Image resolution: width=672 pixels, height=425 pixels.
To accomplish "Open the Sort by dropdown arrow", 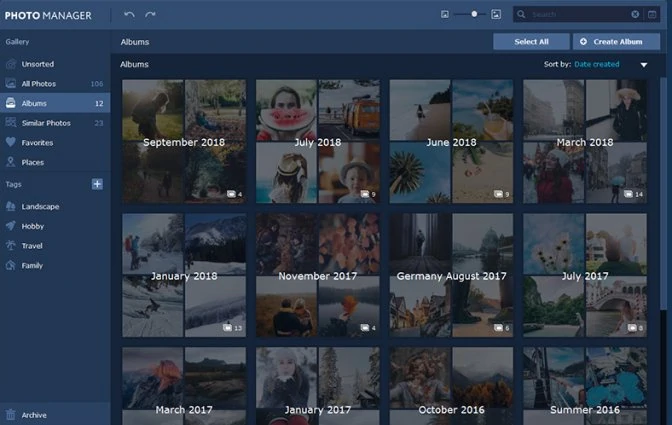I will 644,65.
